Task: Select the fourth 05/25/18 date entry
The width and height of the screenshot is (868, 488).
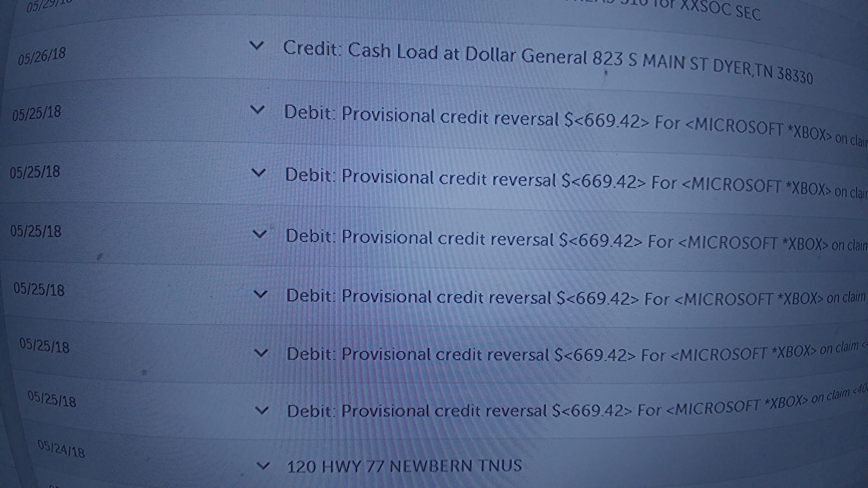Action: [39, 290]
